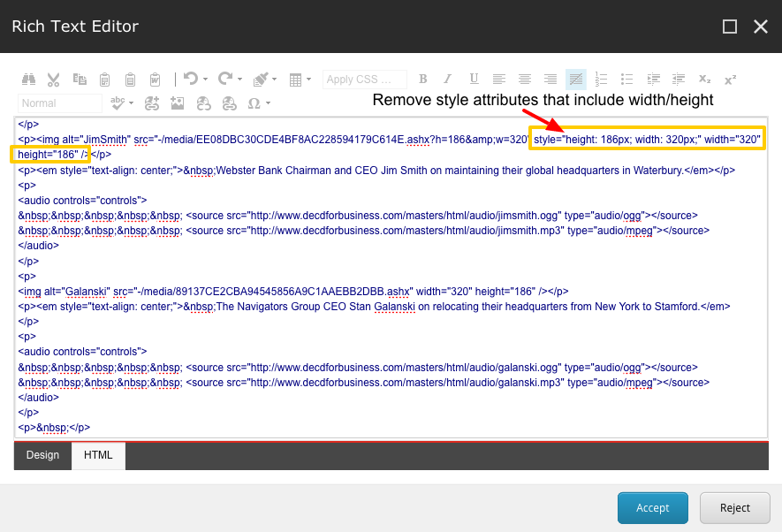Apply the Format Painter
The height and width of the screenshot is (532, 782).
pyautogui.click(x=259, y=79)
